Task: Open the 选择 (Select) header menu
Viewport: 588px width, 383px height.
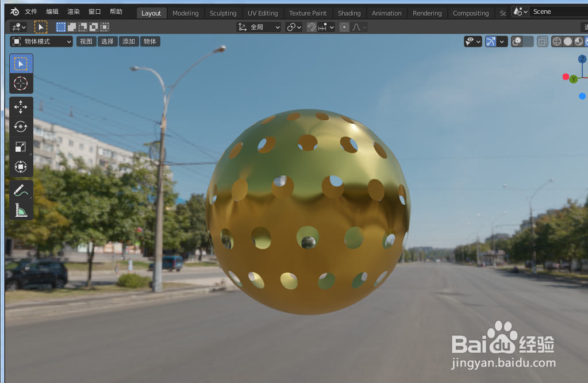Action: click(x=107, y=41)
